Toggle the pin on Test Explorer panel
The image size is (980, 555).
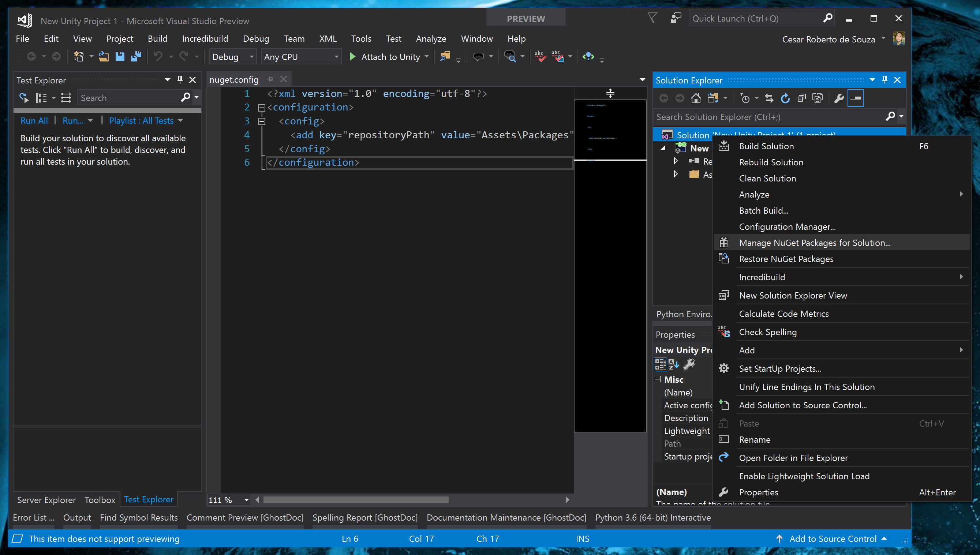click(180, 80)
